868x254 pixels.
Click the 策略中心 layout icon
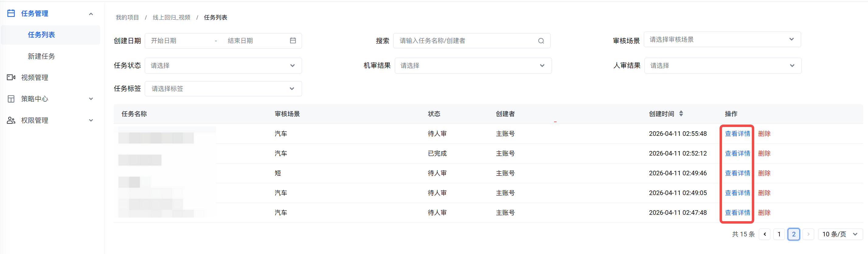tap(11, 99)
